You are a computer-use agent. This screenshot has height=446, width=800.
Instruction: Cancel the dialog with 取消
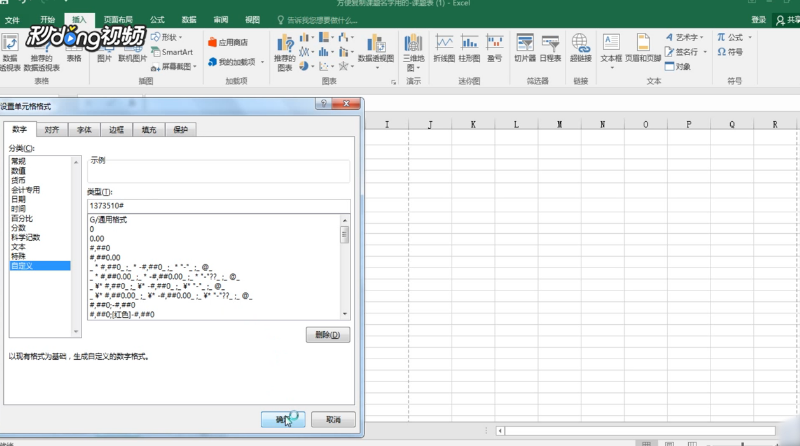point(333,419)
